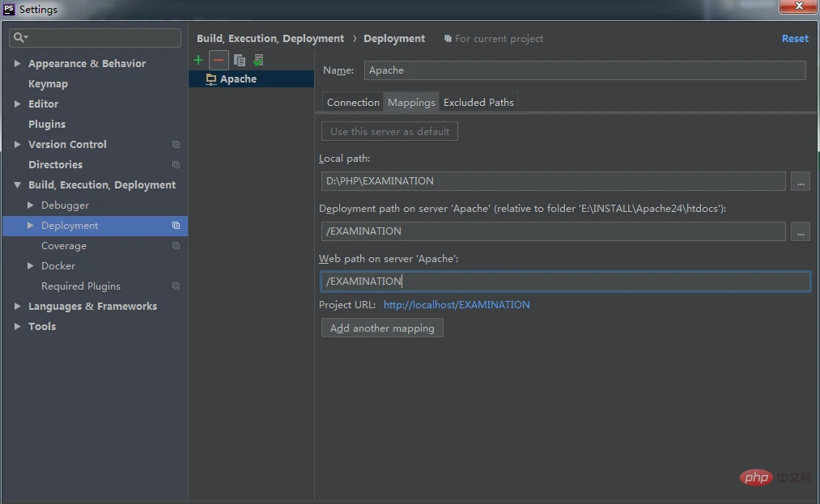
Task: Remove the selected server with minus icon
Action: coord(219,60)
